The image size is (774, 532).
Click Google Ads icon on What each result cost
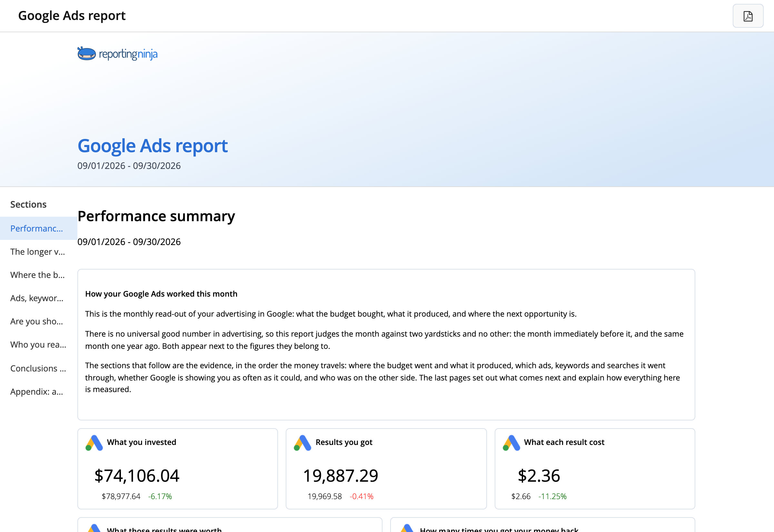(511, 443)
